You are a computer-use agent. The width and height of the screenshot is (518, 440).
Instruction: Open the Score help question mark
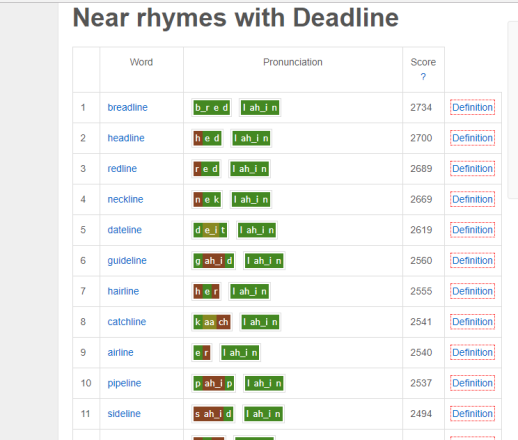(423, 77)
